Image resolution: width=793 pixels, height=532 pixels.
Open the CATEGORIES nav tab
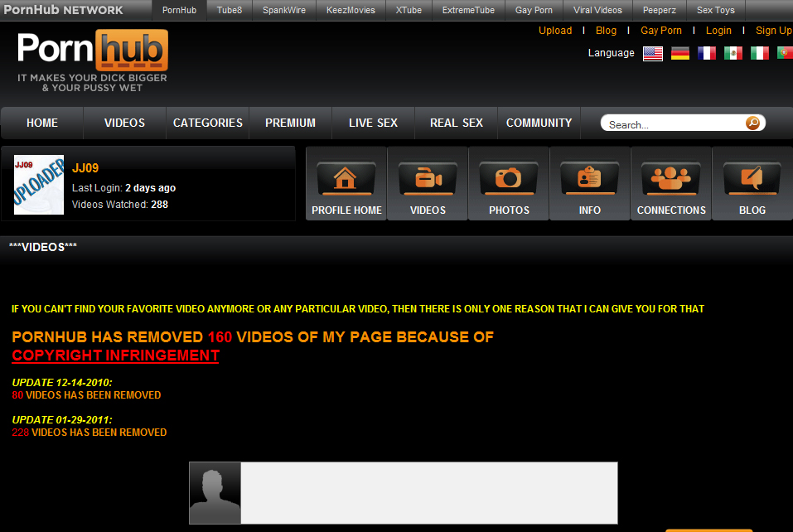(208, 123)
